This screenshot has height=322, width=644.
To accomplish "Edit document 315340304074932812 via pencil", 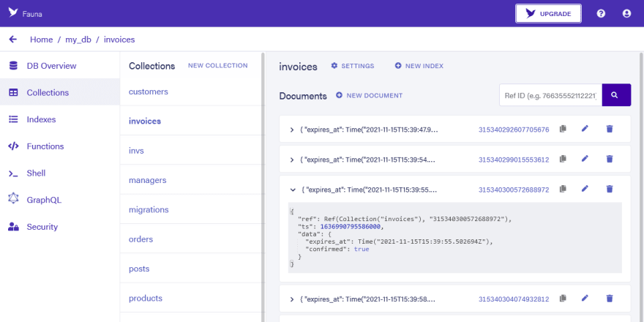I will pos(585,298).
